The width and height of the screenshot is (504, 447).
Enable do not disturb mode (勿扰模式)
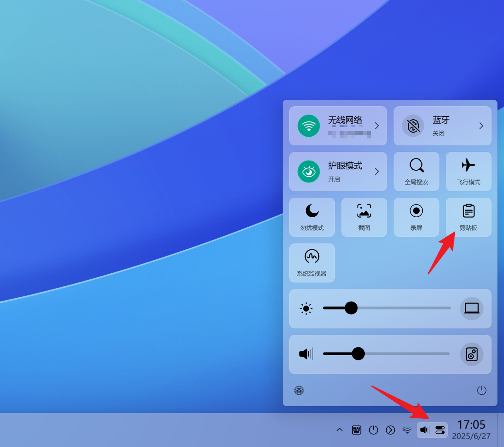(x=312, y=217)
